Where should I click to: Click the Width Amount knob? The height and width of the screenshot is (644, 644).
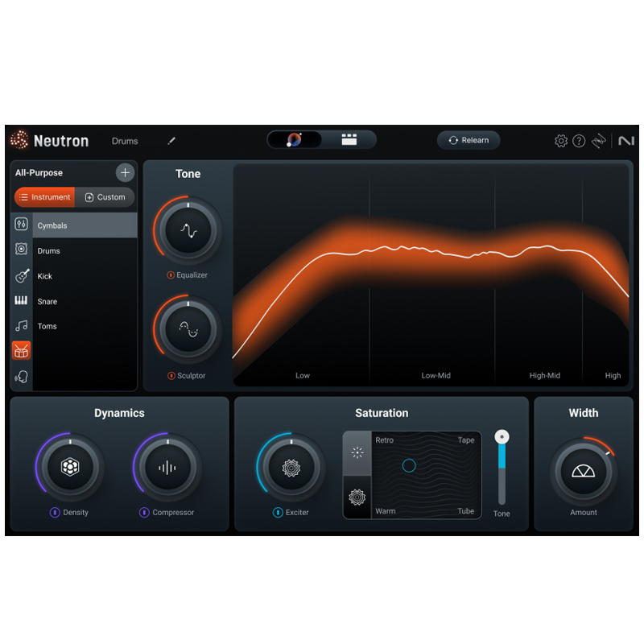pos(583,472)
